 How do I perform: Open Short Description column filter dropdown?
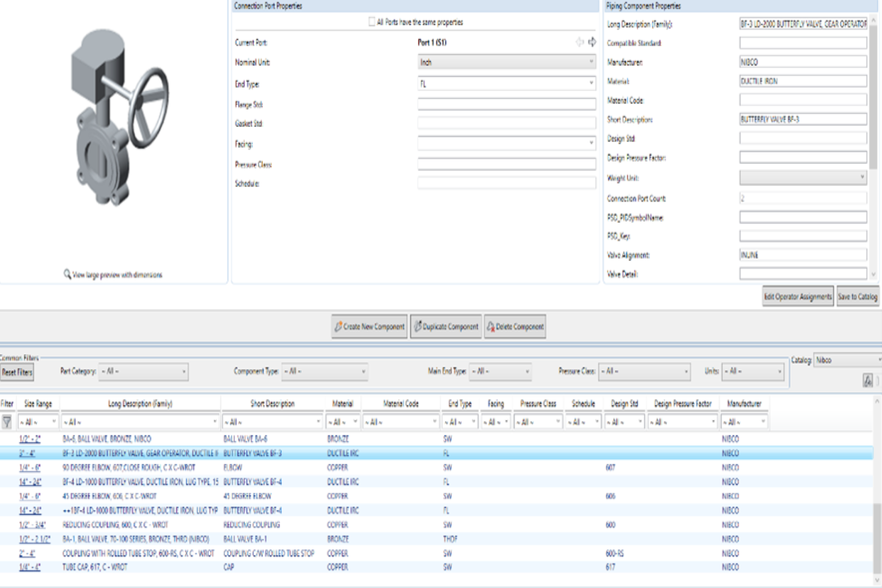[x=273, y=422]
